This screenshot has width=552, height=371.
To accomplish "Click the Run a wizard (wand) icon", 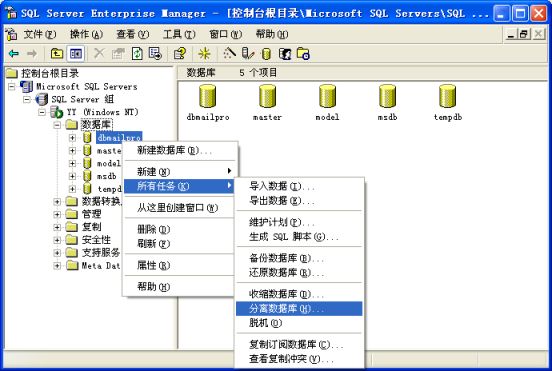I will pyautogui.click(x=230, y=54).
